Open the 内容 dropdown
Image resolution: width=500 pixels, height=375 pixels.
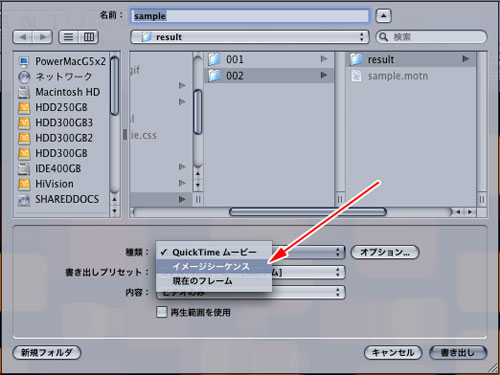(338, 292)
